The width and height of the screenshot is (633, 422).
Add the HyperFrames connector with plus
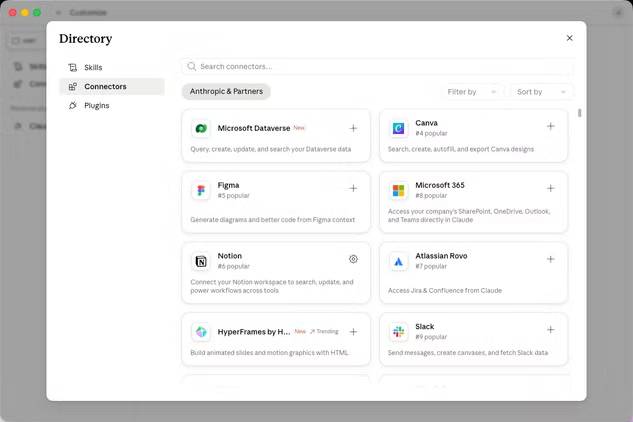(x=353, y=332)
